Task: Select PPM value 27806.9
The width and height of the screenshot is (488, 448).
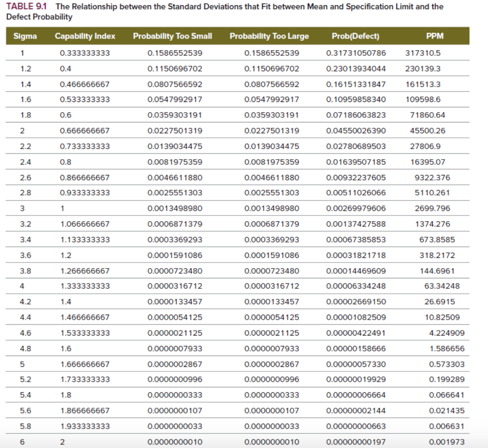Action: tap(426, 146)
